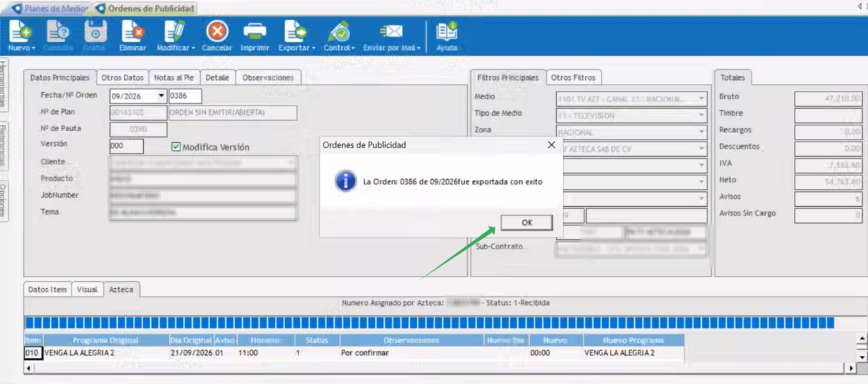Expand the Fecha/Nº Orden date dropdown
The image size is (868, 384).
tap(162, 96)
